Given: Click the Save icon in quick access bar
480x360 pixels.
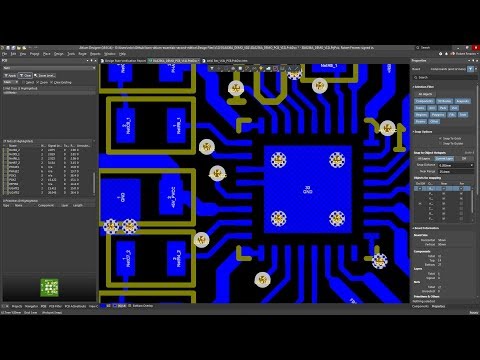Looking at the screenshot, I should pos(8,48).
